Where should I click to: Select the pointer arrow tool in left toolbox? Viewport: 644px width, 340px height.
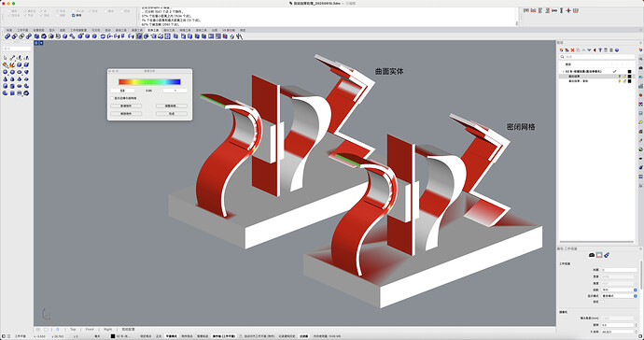coord(6,58)
